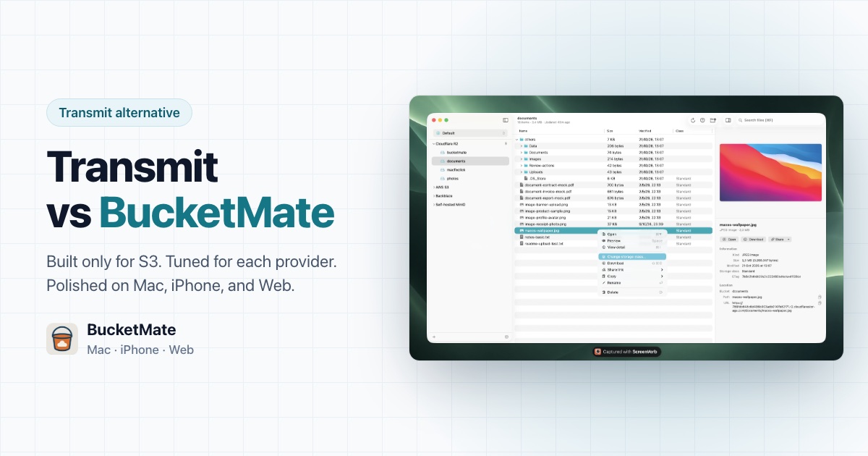The width and height of the screenshot is (868, 456).
Task: Select Preview in the context menu
Action: pyautogui.click(x=632, y=241)
